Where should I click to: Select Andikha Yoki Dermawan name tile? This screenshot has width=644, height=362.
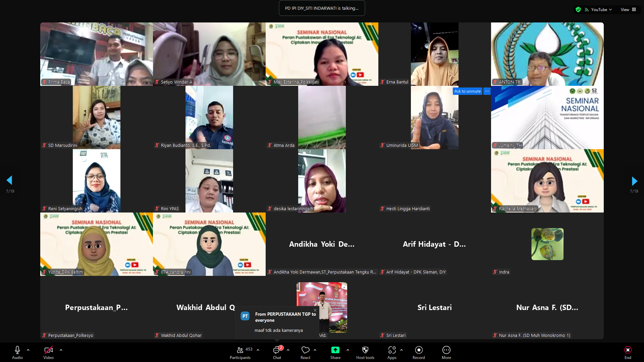(x=322, y=244)
